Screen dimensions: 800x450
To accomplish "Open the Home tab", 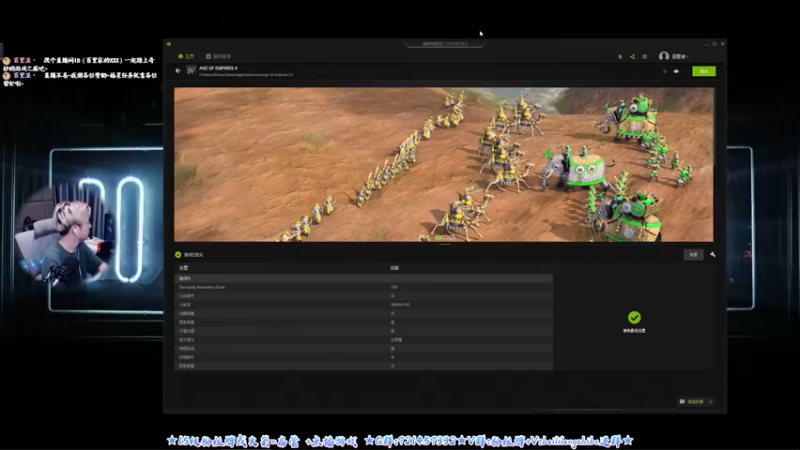I will pos(186,56).
